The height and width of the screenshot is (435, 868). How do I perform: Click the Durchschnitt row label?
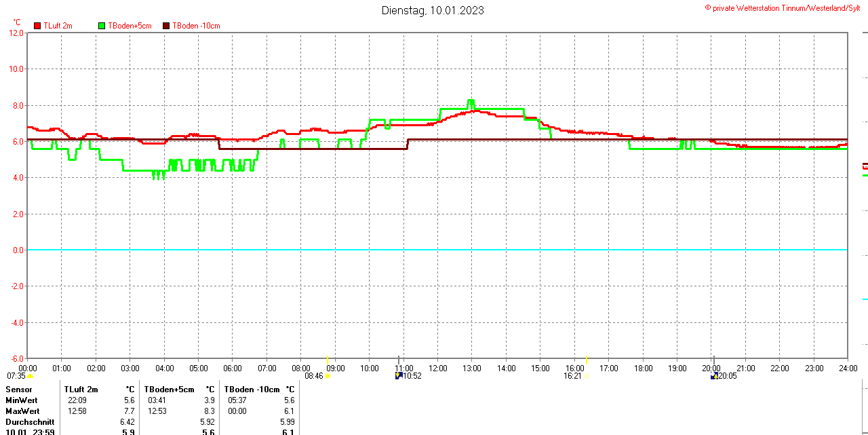[x=30, y=421]
